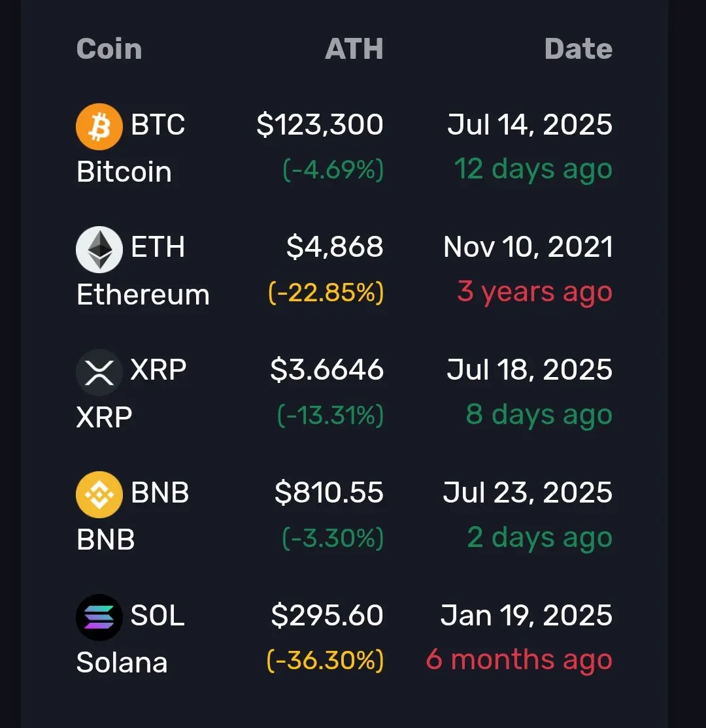
Task: Sort by the Date column header
Action: pyautogui.click(x=579, y=49)
